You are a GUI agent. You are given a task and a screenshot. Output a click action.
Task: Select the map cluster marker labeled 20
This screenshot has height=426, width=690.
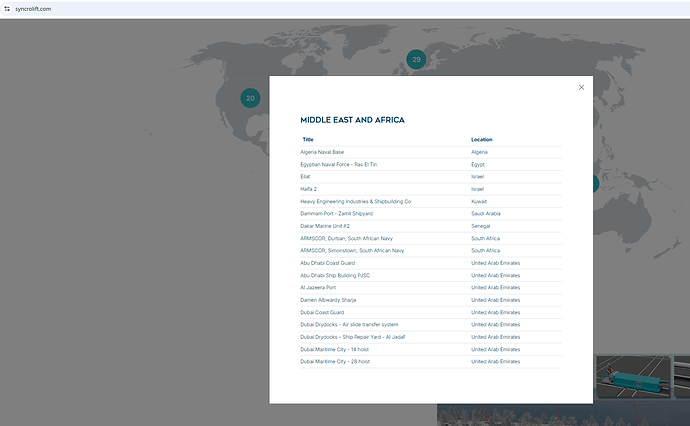tap(250, 98)
